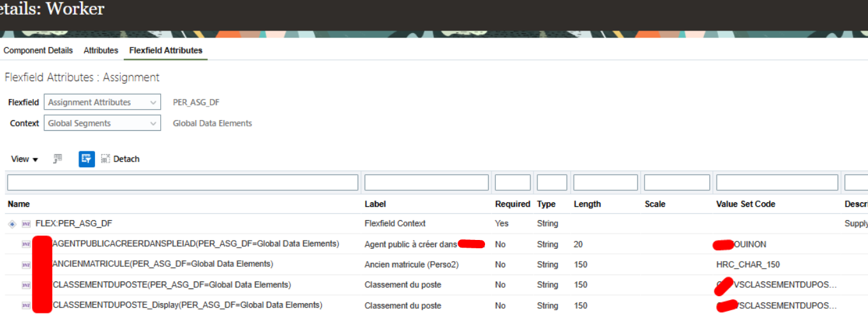Sort by the Name column header
The image size is (868, 314).
tap(19, 204)
